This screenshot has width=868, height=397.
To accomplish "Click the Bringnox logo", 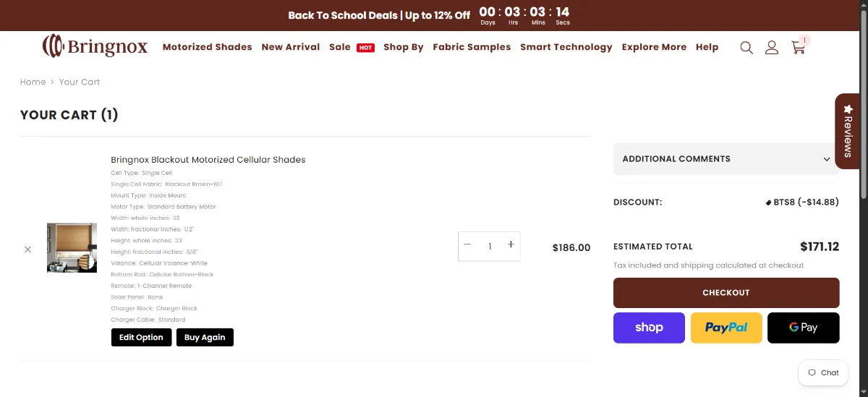I will (95, 47).
